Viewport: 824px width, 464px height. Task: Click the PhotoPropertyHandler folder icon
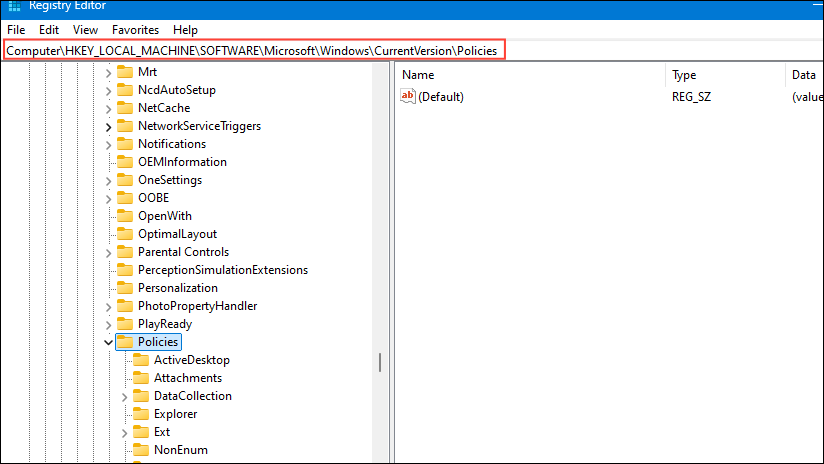click(x=125, y=305)
